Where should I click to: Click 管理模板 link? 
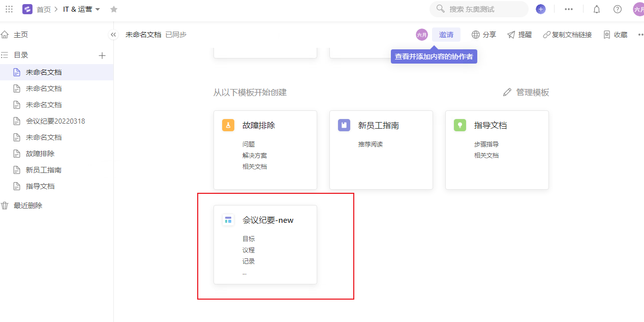click(526, 92)
